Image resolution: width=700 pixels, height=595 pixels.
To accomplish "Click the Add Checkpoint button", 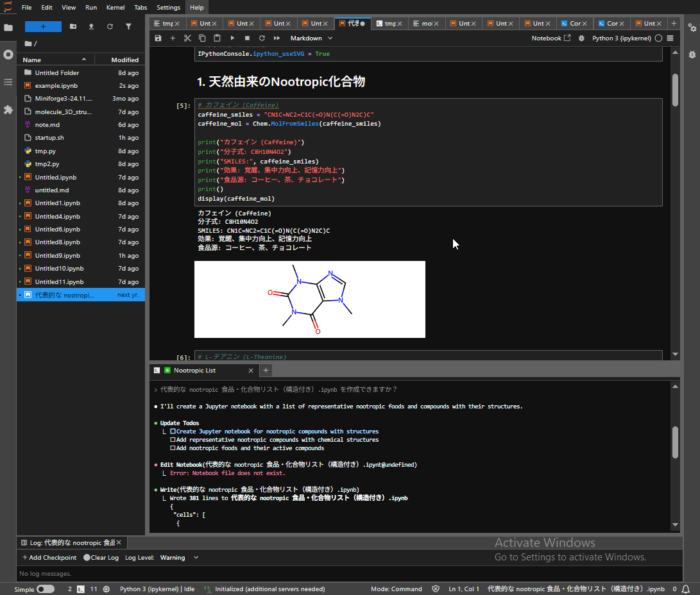I will click(x=49, y=557).
